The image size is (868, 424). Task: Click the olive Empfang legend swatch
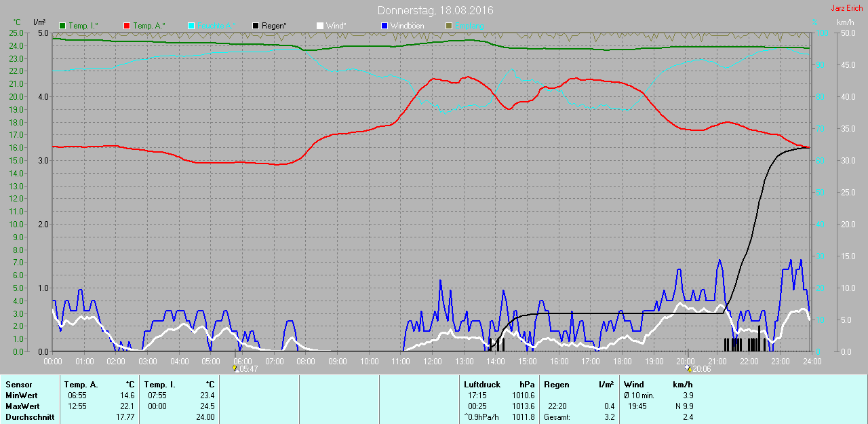449,26
